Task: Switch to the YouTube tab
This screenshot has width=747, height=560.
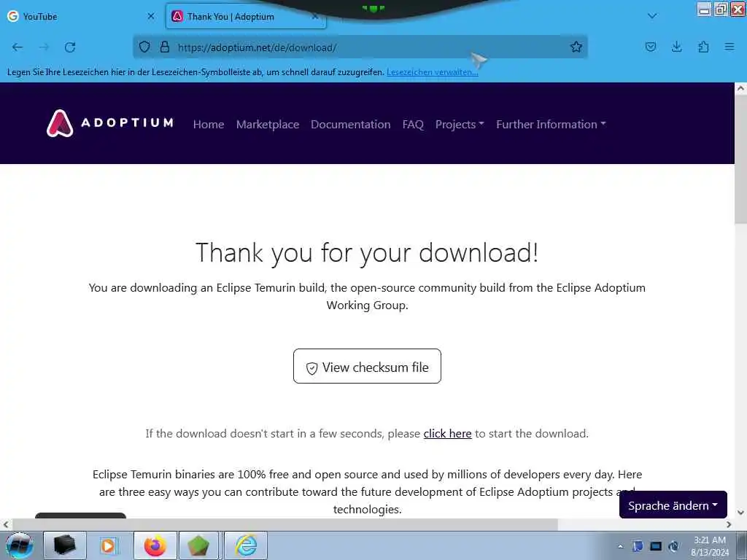Action: [81, 16]
